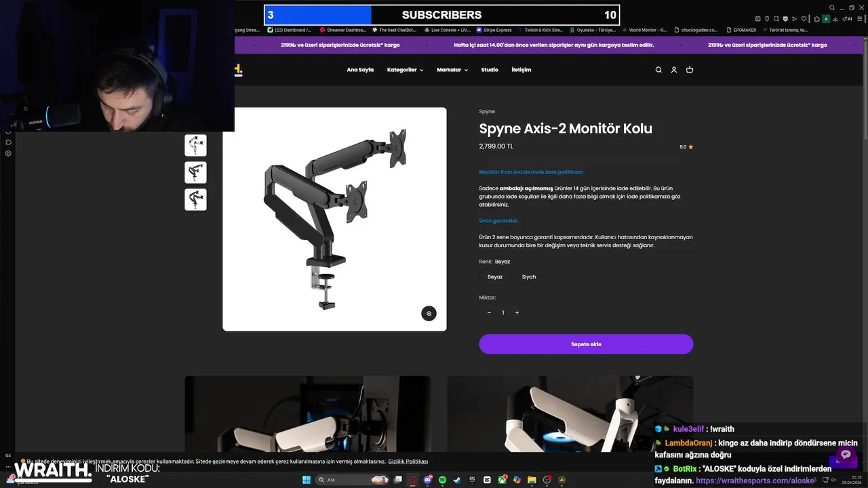Open the chat bubble widget button
The image size is (868, 488).
coord(846,454)
